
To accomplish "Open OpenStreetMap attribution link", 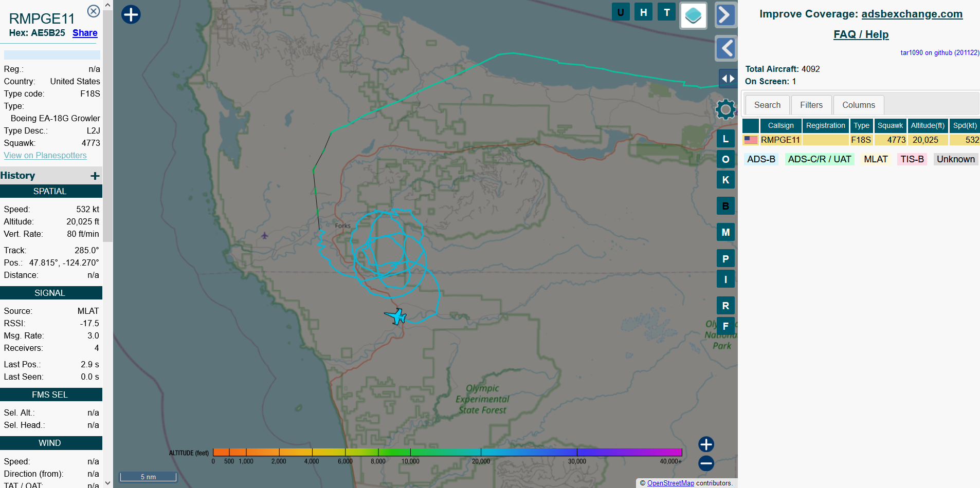I will pyautogui.click(x=670, y=483).
